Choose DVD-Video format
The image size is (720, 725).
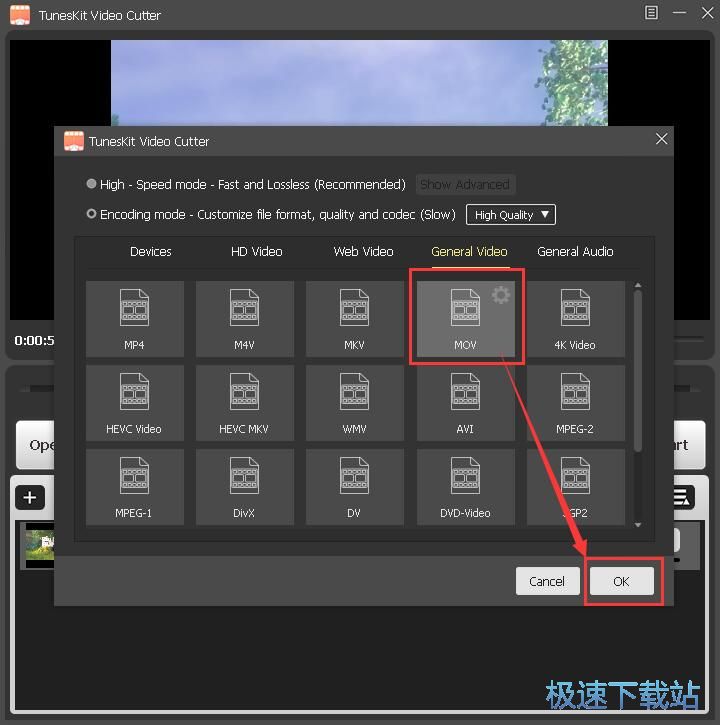coord(465,487)
